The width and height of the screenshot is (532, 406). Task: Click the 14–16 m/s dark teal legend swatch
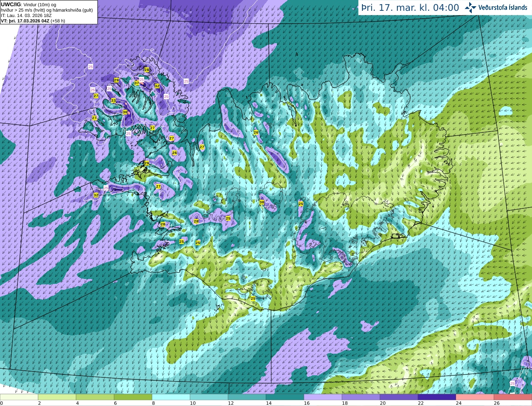click(x=285, y=397)
